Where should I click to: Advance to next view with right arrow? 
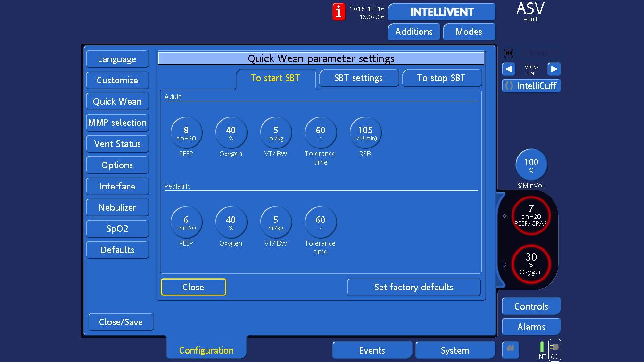[554, 69]
